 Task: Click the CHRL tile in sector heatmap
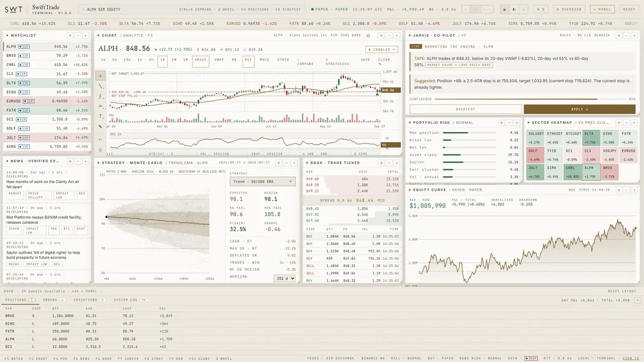(x=573, y=171)
